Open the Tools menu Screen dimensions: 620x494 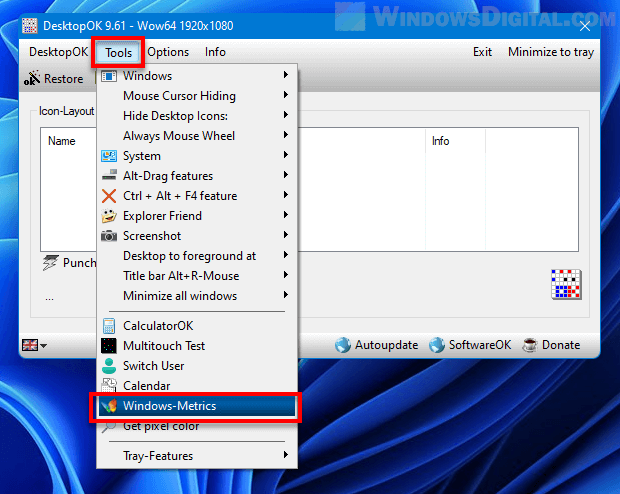click(118, 52)
